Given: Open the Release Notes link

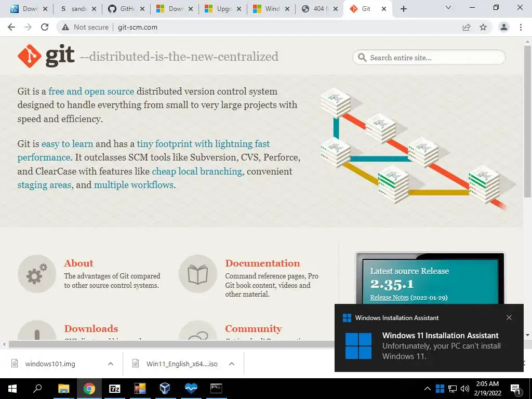Looking at the screenshot, I should (x=389, y=298).
